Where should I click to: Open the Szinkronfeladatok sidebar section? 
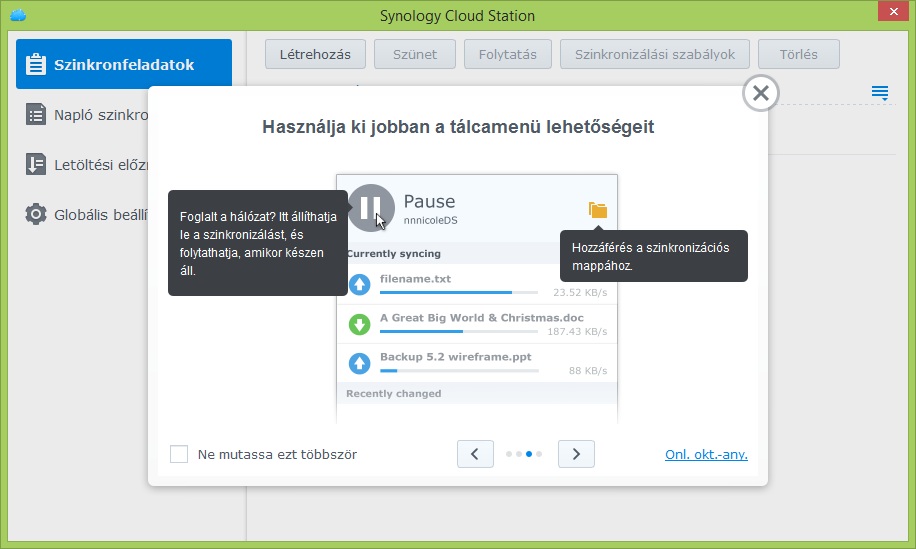124,64
